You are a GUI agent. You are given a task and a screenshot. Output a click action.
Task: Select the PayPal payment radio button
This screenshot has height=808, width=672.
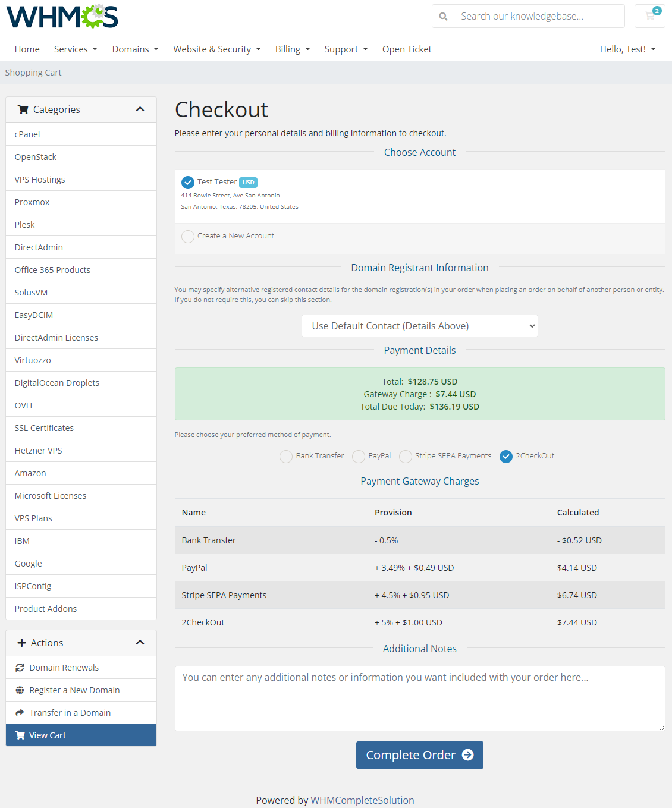(358, 456)
